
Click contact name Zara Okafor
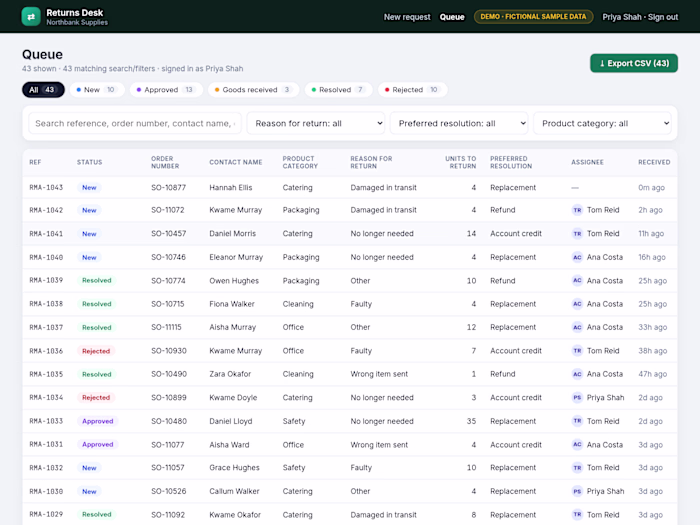click(230, 374)
